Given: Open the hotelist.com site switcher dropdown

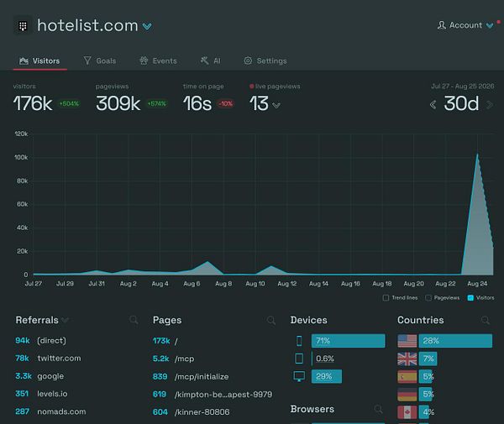Looking at the screenshot, I should (x=147, y=26).
